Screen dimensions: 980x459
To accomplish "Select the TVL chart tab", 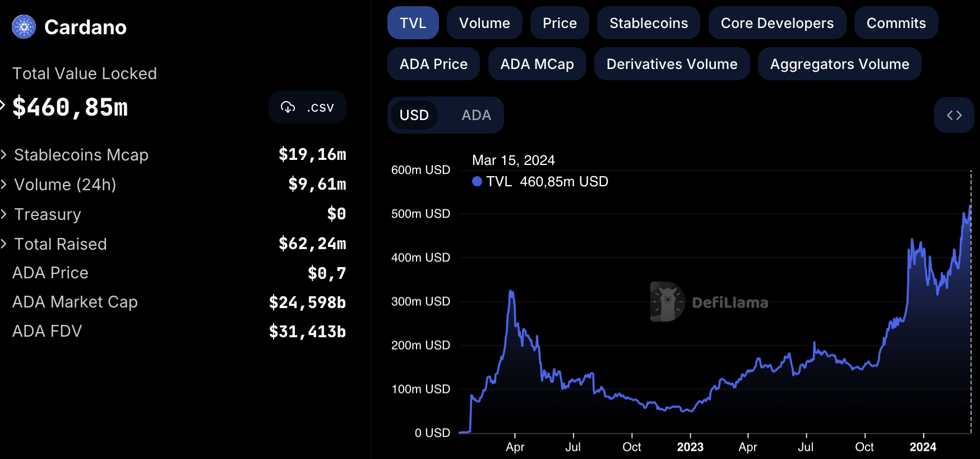I will click(413, 23).
